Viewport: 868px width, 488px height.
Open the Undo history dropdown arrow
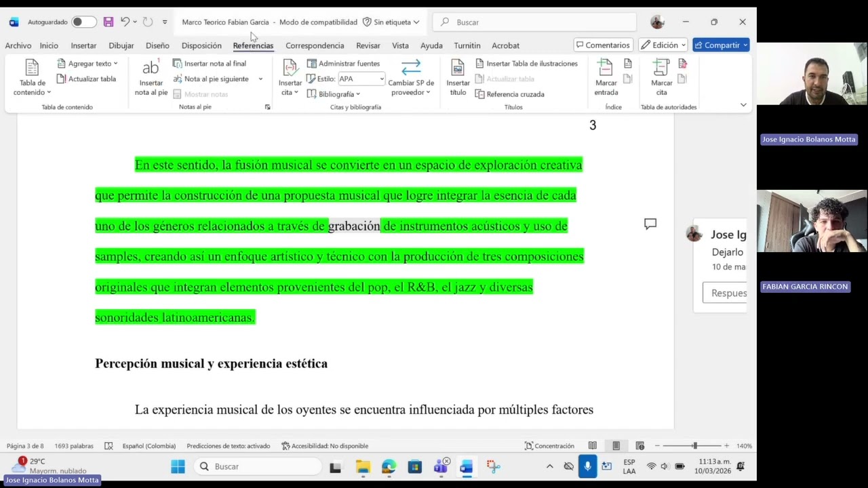pos(135,22)
